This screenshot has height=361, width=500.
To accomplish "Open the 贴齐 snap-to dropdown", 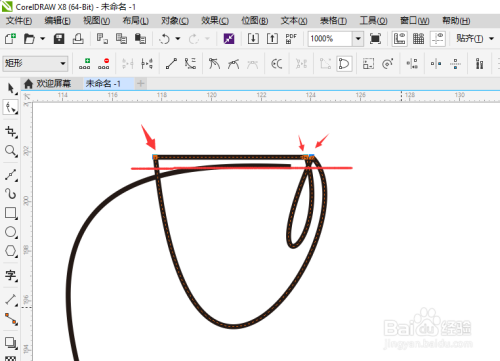I will tap(475, 39).
